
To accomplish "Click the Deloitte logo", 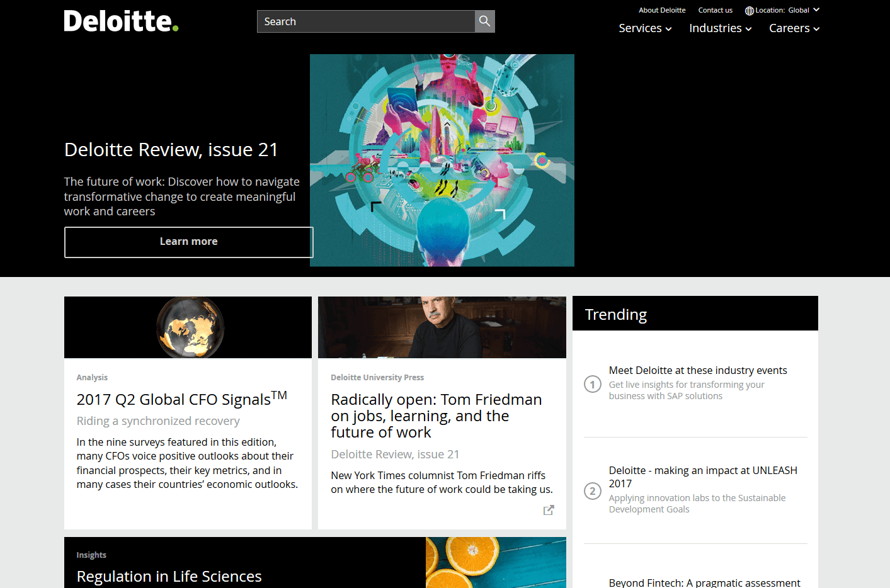I will [x=121, y=21].
